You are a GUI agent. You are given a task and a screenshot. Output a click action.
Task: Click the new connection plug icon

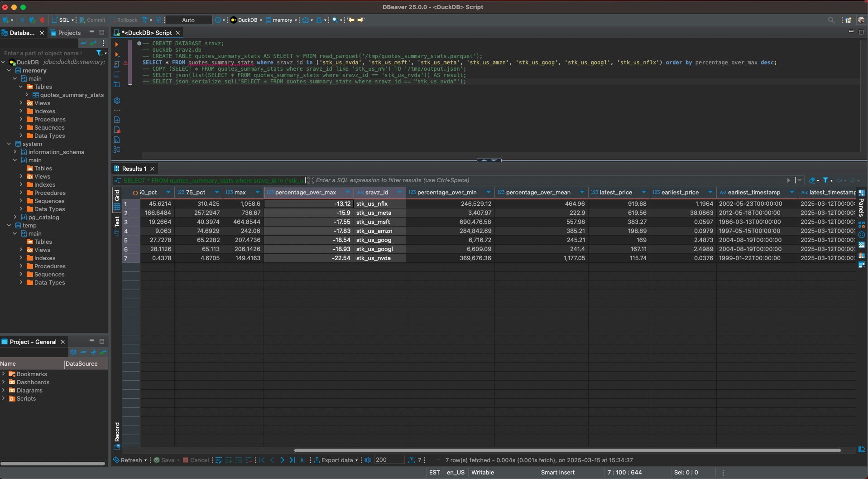(6, 20)
